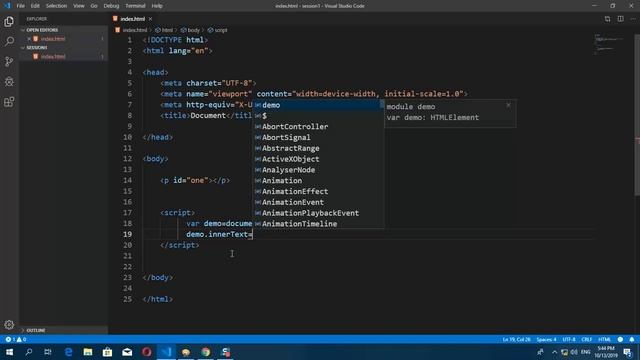The image size is (640, 360).
Task: Change language mode via HTML status item
Action: click(x=604, y=339)
